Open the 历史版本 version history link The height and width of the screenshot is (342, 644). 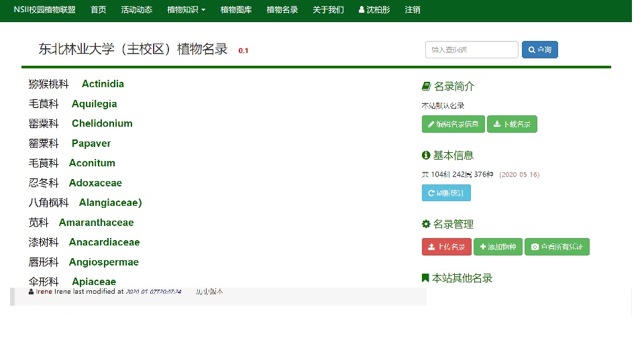[x=209, y=292]
